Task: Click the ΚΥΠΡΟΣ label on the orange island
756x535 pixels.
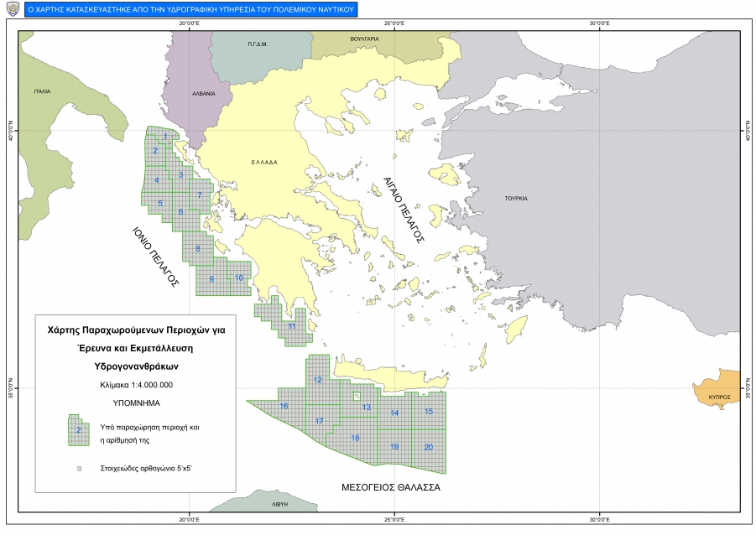Action: click(x=719, y=396)
